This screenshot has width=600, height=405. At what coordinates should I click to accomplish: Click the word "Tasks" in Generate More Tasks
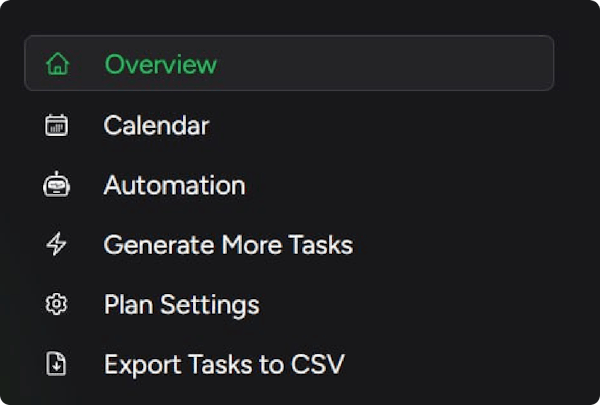[x=320, y=245]
